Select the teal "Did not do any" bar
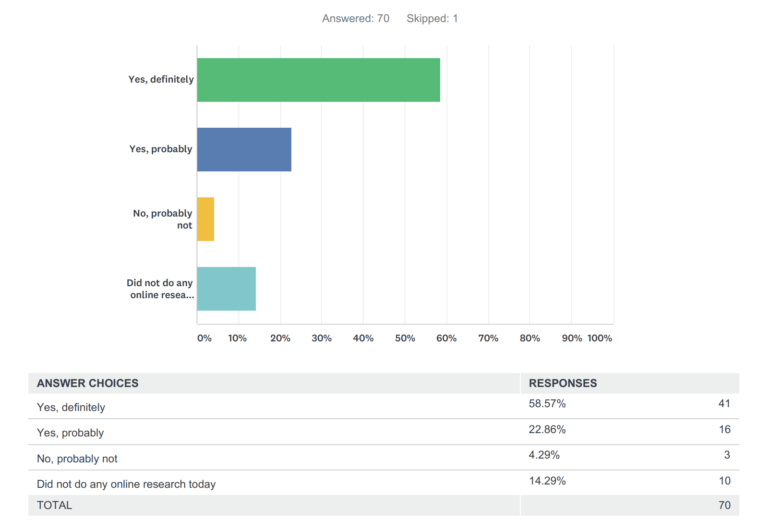 pos(226,289)
